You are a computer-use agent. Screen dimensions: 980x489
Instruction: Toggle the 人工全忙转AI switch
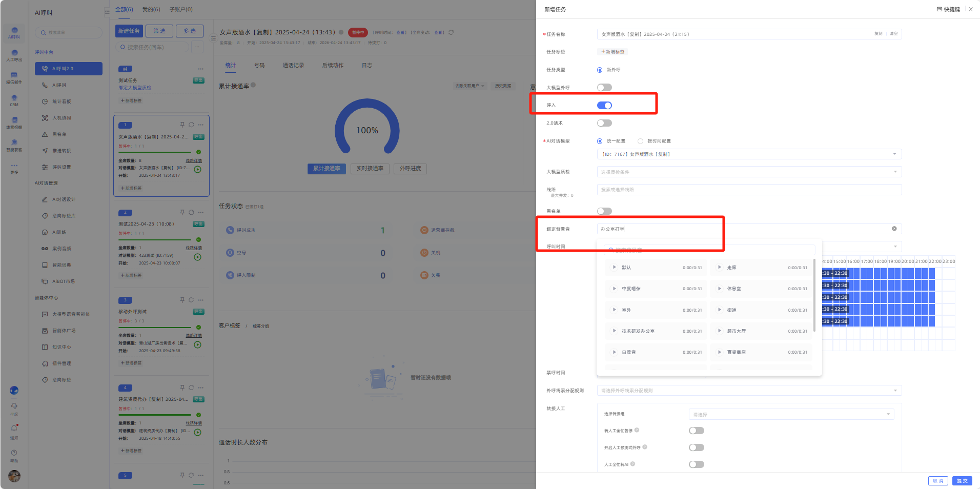pos(697,464)
